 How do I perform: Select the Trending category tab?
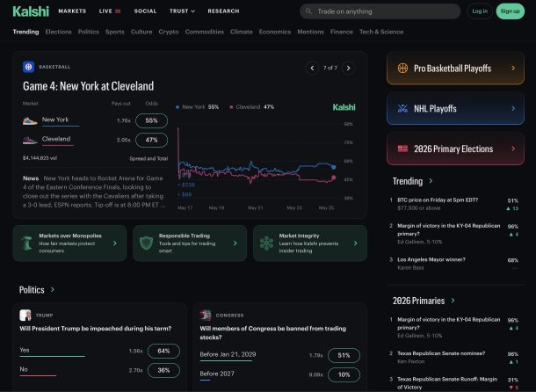tap(26, 32)
